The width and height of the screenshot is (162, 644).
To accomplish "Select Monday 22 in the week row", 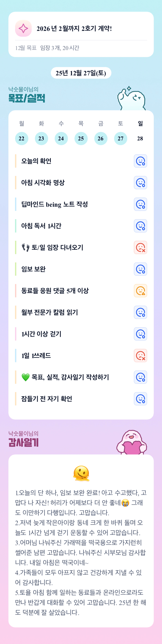I will click(x=22, y=138).
